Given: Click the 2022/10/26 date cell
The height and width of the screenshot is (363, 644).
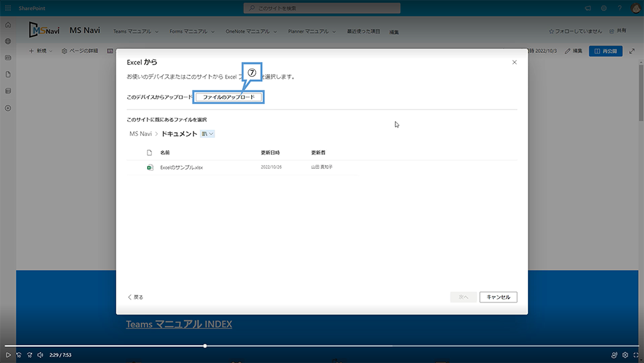Looking at the screenshot, I should (271, 168).
